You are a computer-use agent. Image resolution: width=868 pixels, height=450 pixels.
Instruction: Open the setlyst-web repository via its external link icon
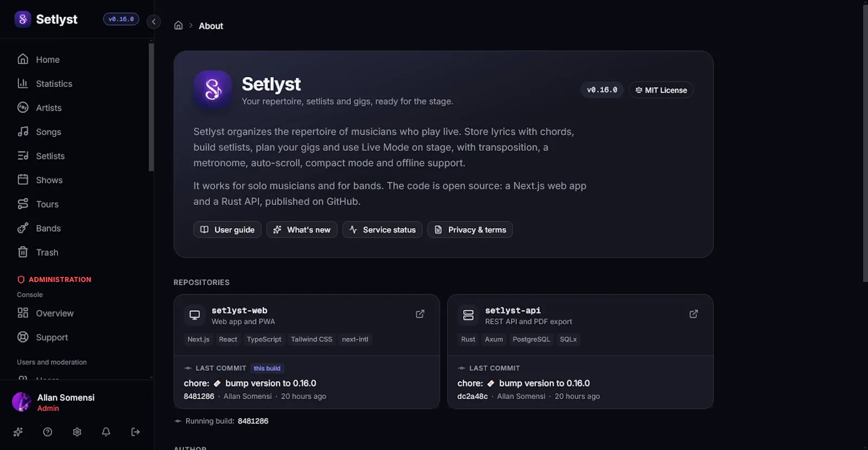pos(420,314)
